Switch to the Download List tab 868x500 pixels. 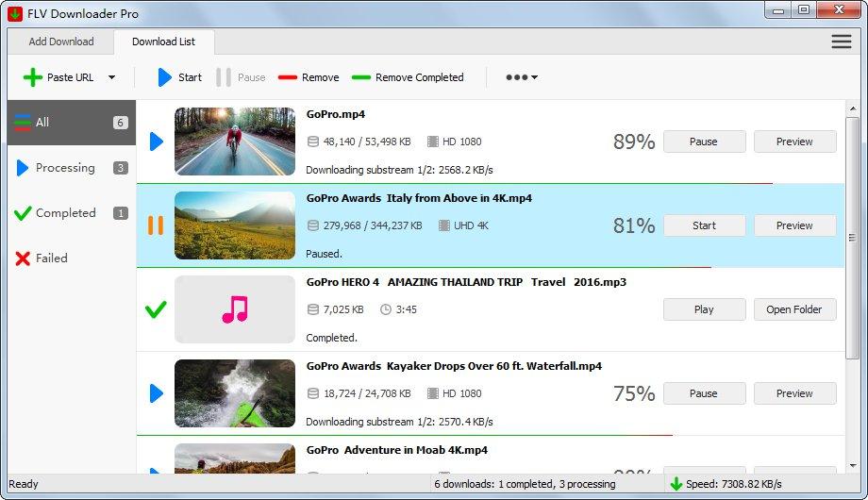coord(164,42)
